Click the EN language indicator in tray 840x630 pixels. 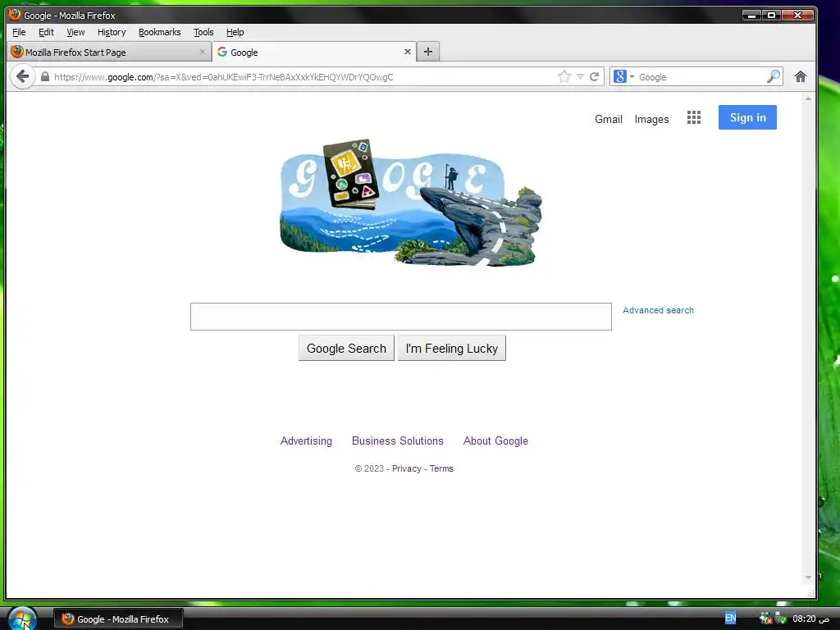730,619
